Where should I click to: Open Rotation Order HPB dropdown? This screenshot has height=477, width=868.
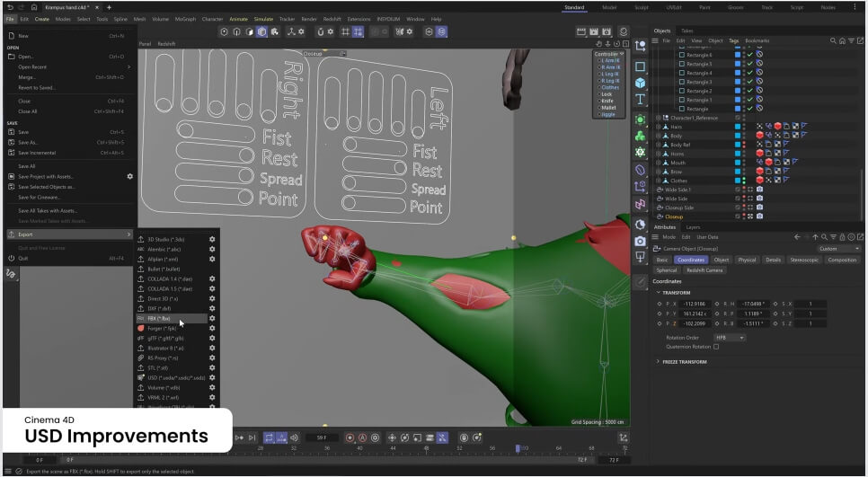[729, 338]
